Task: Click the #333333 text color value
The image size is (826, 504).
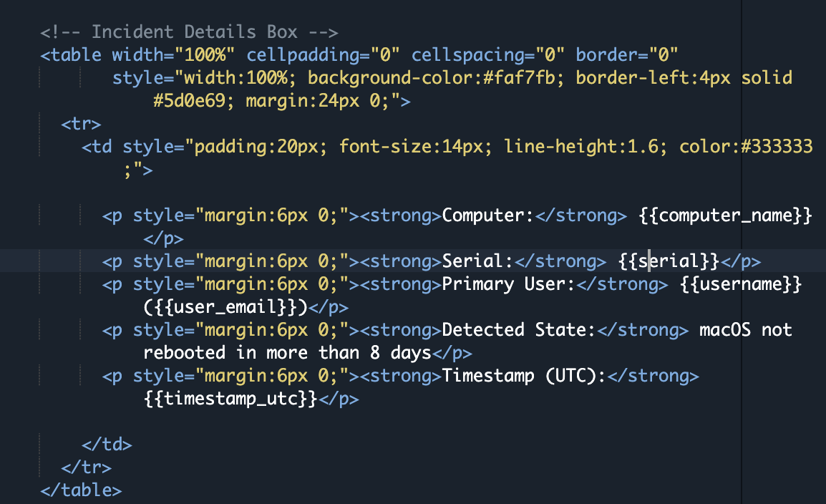Action: click(777, 147)
